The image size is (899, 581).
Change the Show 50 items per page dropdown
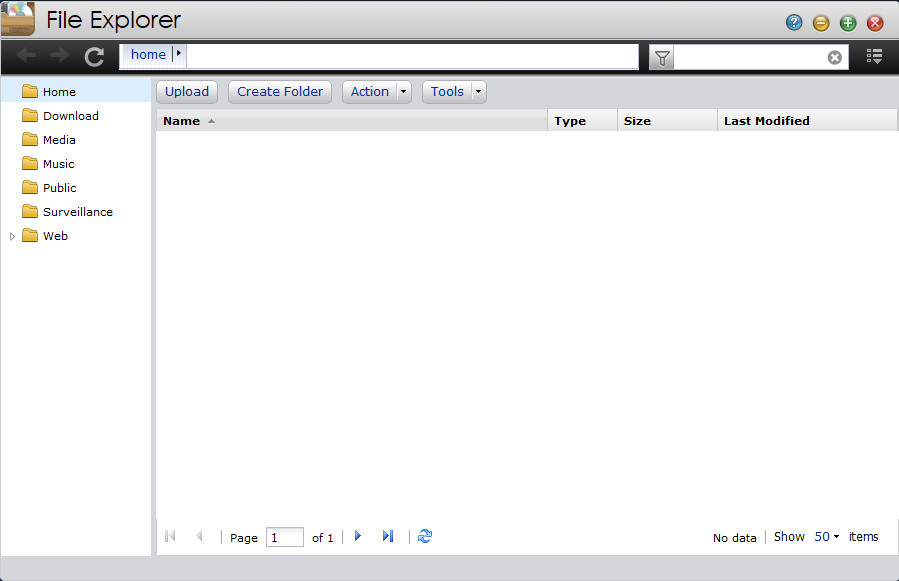[x=826, y=537]
